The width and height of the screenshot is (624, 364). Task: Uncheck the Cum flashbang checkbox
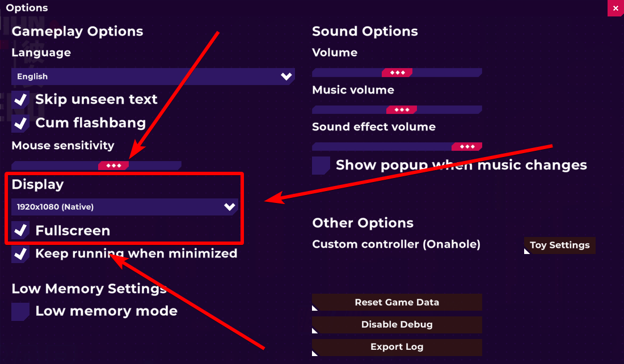tap(20, 123)
